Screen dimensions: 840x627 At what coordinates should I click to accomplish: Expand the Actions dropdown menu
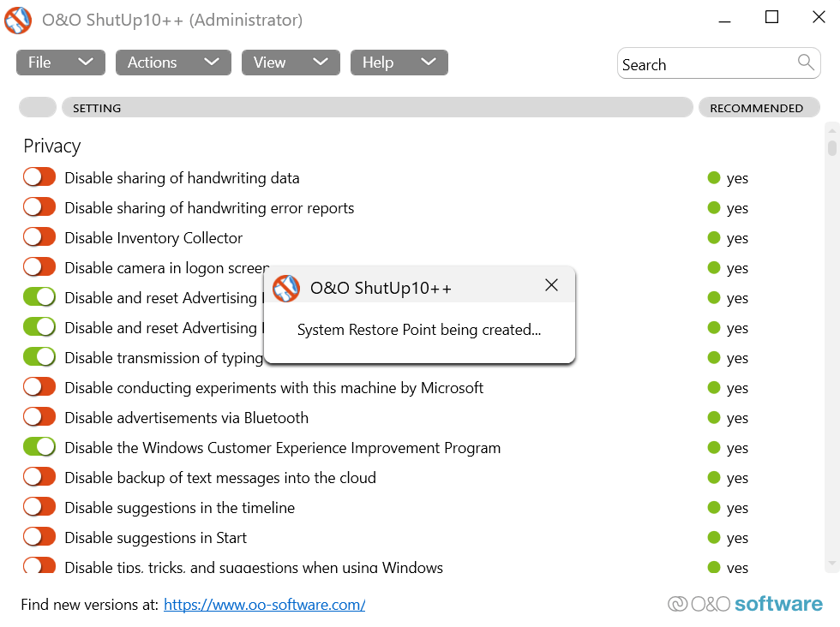coord(173,63)
